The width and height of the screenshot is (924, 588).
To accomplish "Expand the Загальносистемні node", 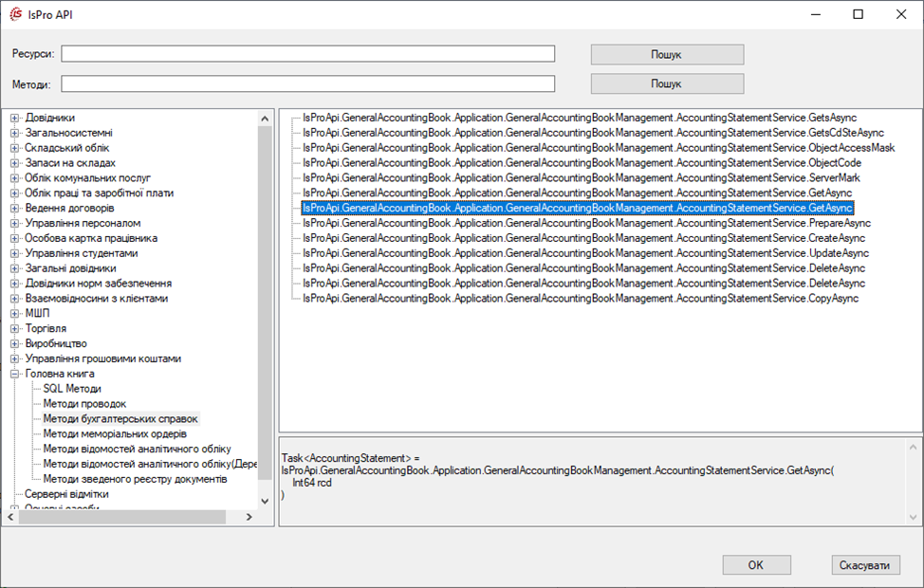I will (x=15, y=133).
